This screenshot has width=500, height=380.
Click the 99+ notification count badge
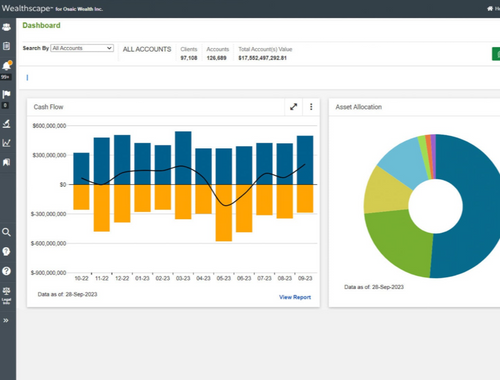tap(6, 77)
